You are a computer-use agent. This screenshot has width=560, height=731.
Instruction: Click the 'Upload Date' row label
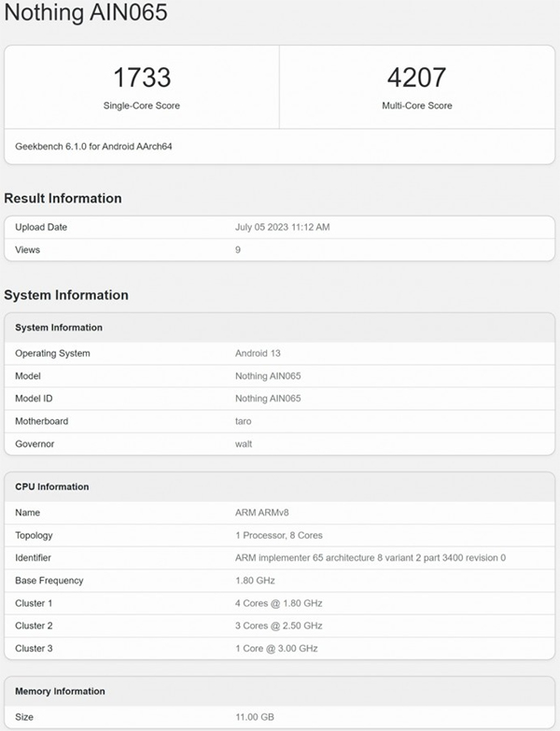coord(41,227)
